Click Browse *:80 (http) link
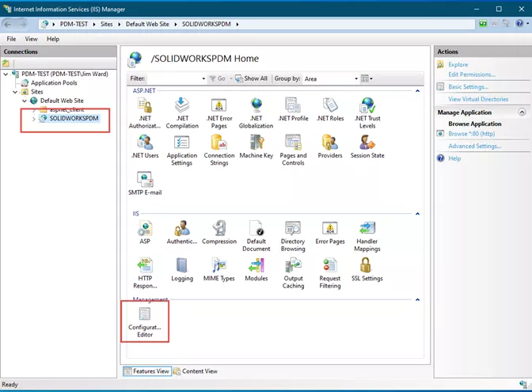Image resolution: width=532 pixels, height=392 pixels. (x=471, y=134)
